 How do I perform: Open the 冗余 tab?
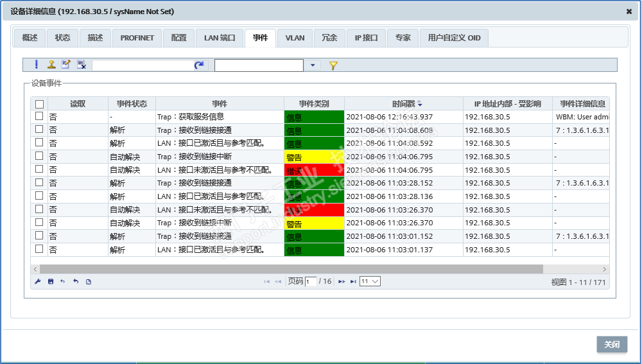pyautogui.click(x=329, y=38)
